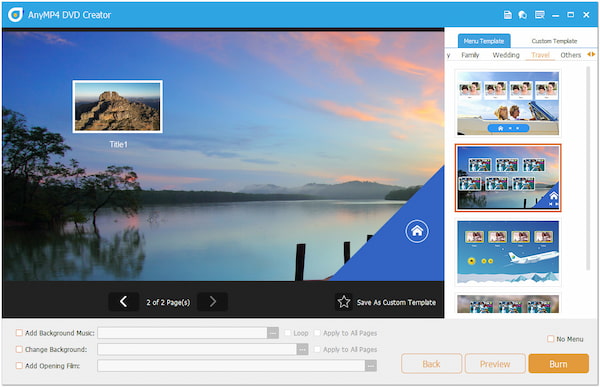
Task: Browse for background music file button
Action: click(272, 333)
